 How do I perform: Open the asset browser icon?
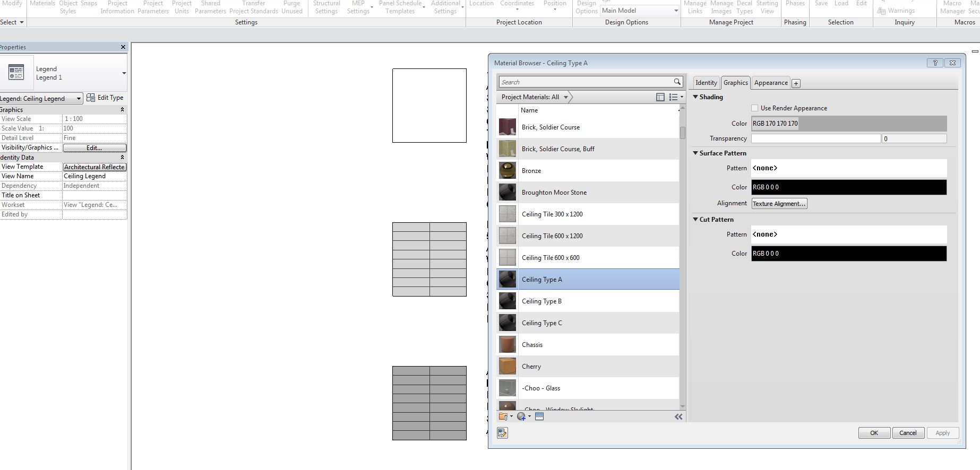coord(539,416)
